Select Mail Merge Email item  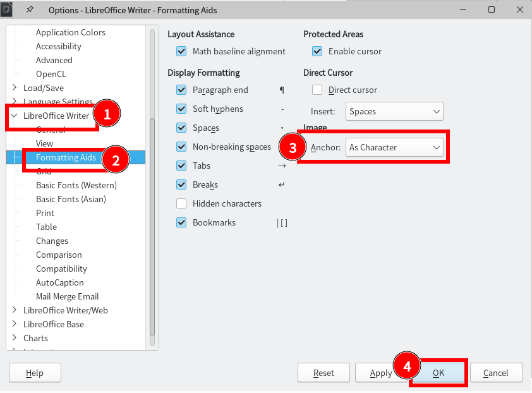point(68,297)
